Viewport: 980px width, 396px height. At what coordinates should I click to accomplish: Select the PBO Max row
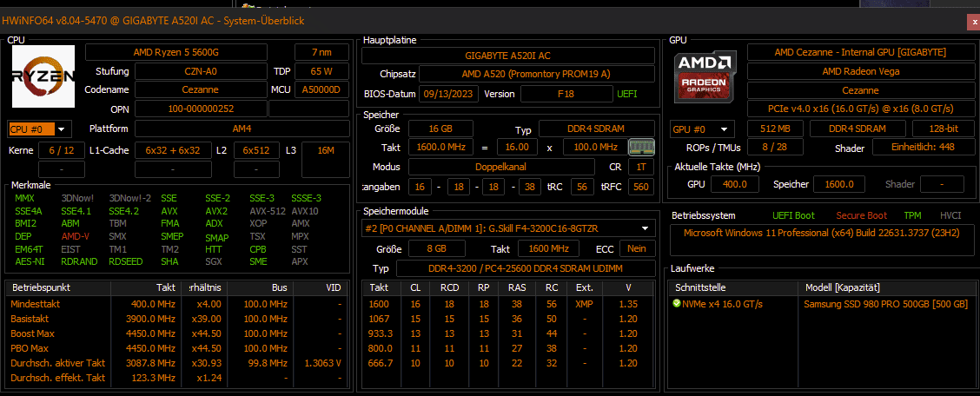click(x=175, y=348)
